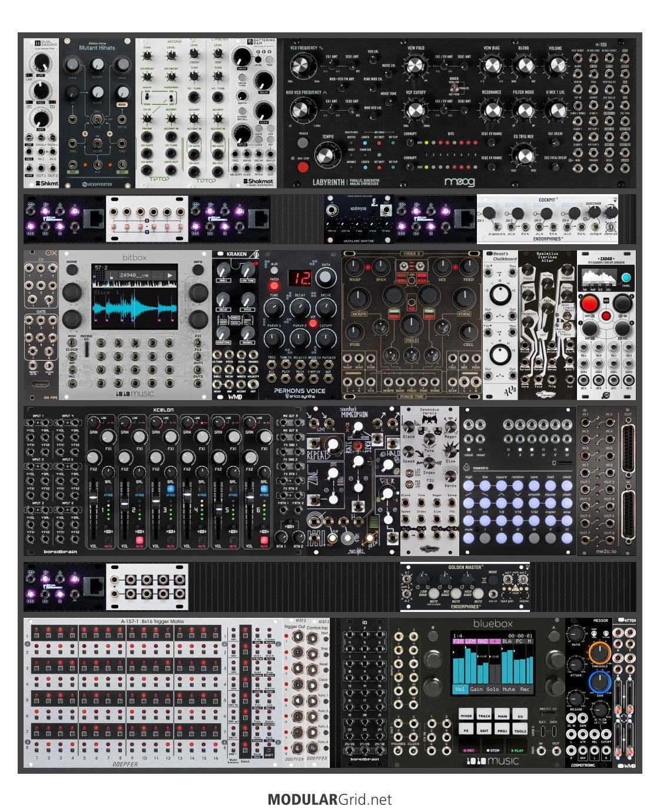Click the FIELD knob on Vhikk X
The height and width of the screenshot is (812, 660).
coord(412,325)
